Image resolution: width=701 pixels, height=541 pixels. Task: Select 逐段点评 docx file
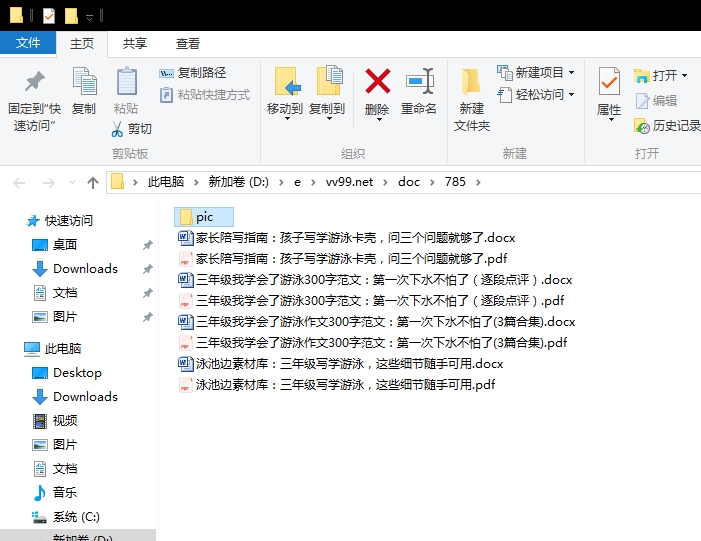pyautogui.click(x=376, y=279)
